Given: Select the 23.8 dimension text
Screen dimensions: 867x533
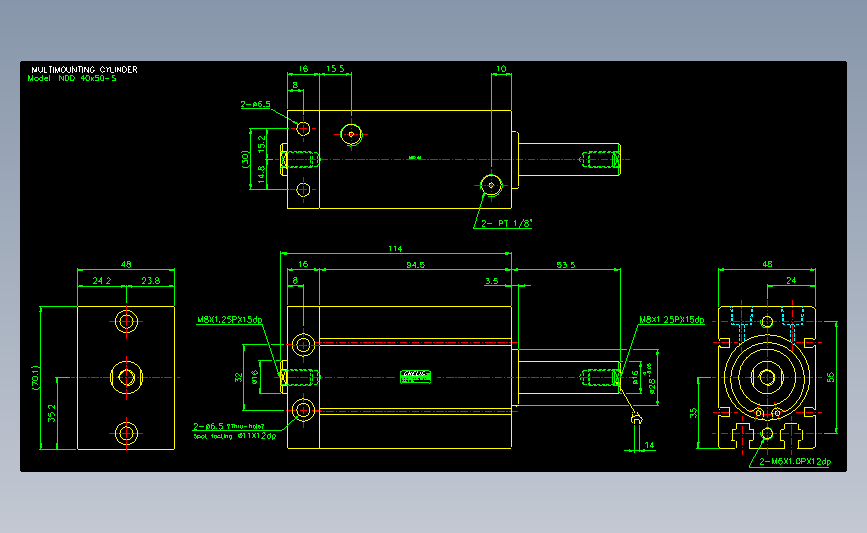Looking at the screenshot, I should click(150, 281).
